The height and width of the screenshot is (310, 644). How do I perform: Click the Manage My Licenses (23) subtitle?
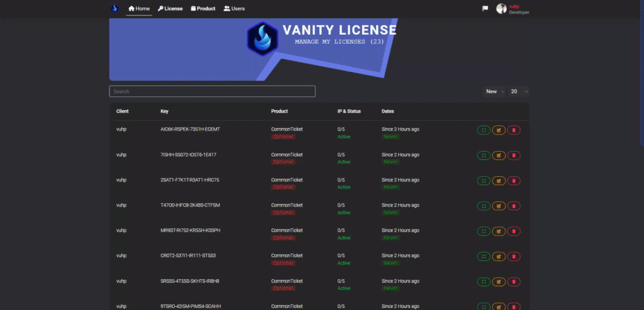(339, 42)
